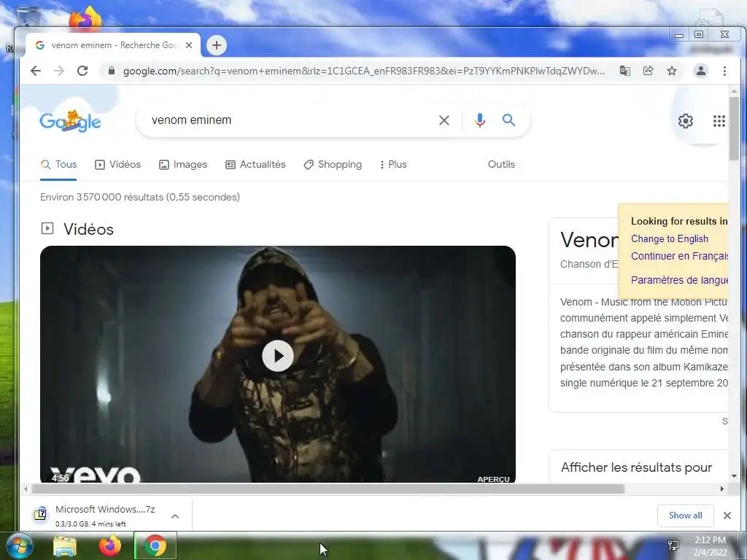This screenshot has width=747, height=560.
Task: Click the result count 'Environ 3 570 000 résultats'
Action: point(140,197)
